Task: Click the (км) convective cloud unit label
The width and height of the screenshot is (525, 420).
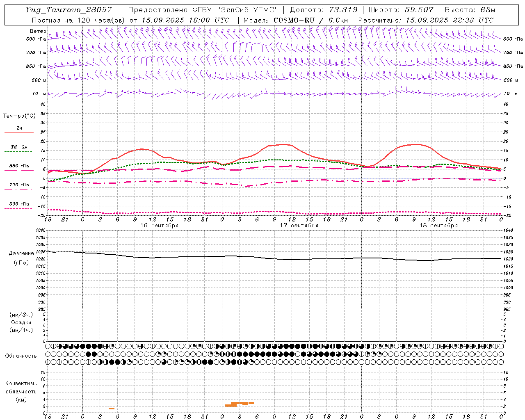Action: tap(21, 399)
